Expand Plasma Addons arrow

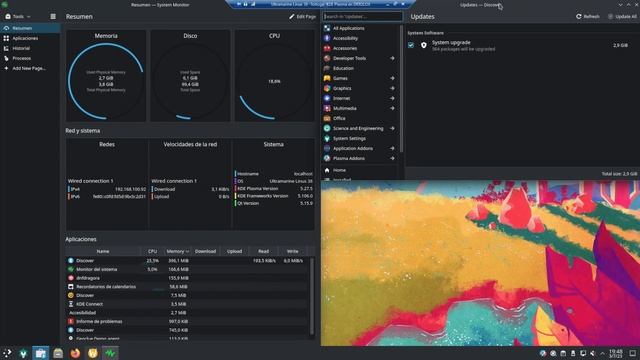coord(392,158)
